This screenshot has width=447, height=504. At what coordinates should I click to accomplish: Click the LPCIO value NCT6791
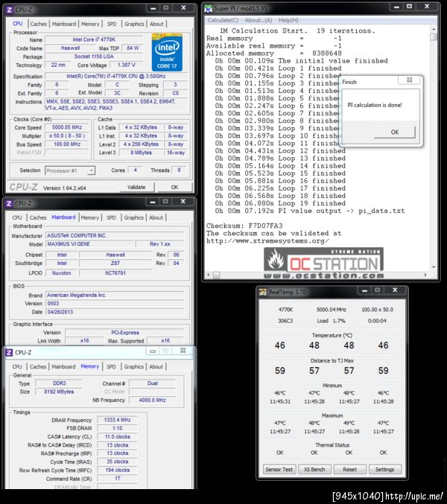(115, 273)
